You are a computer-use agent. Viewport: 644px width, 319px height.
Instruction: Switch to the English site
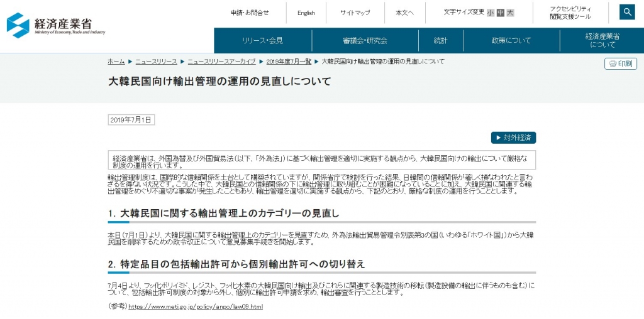306,13
